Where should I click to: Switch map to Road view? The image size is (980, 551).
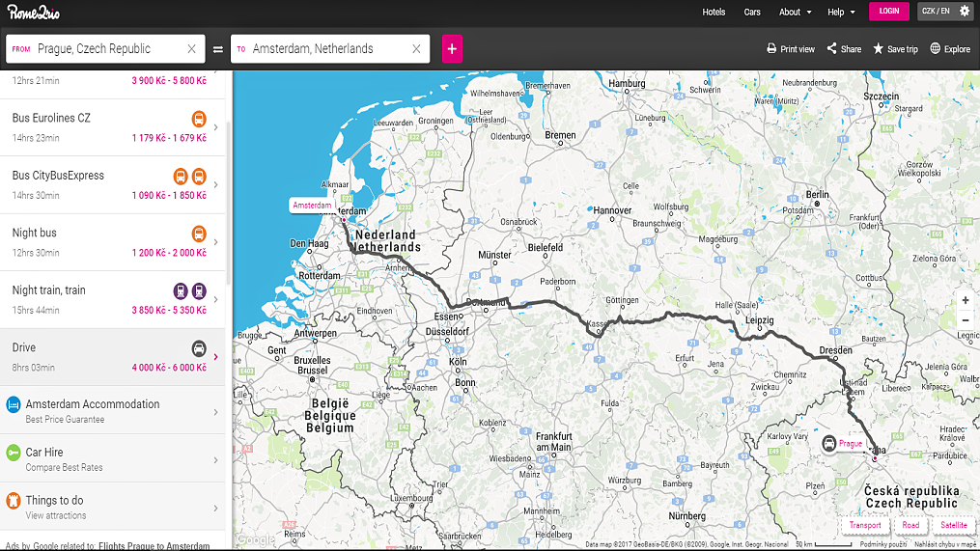(x=910, y=525)
